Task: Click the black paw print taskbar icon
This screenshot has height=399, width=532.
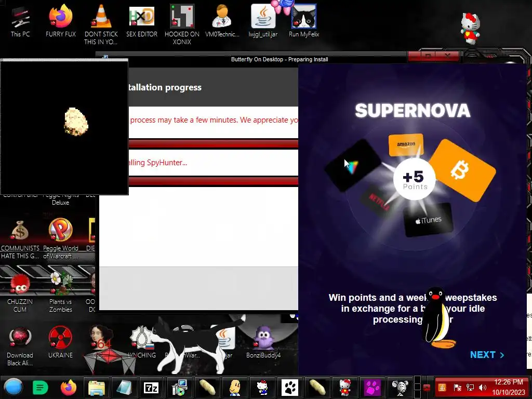Action: pyautogui.click(x=290, y=387)
